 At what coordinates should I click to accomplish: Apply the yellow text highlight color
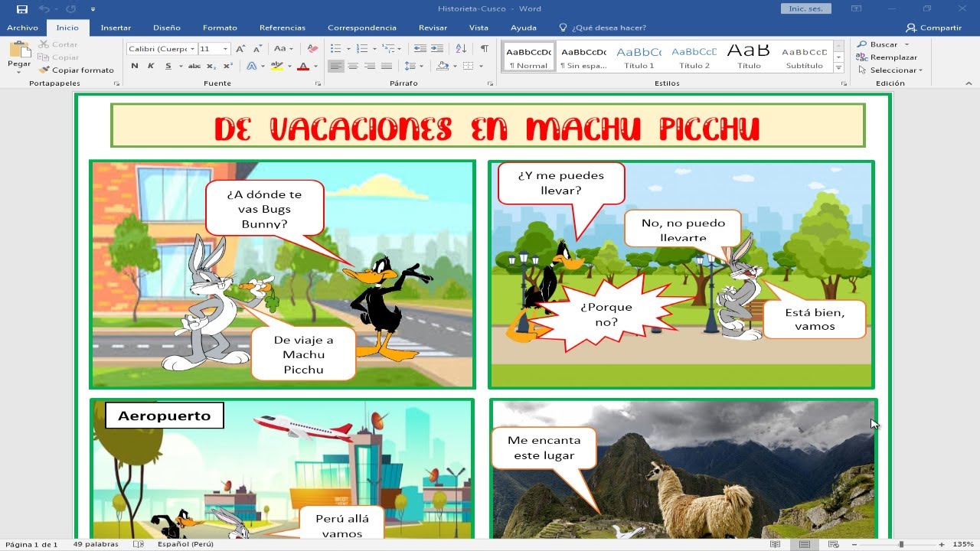277,66
